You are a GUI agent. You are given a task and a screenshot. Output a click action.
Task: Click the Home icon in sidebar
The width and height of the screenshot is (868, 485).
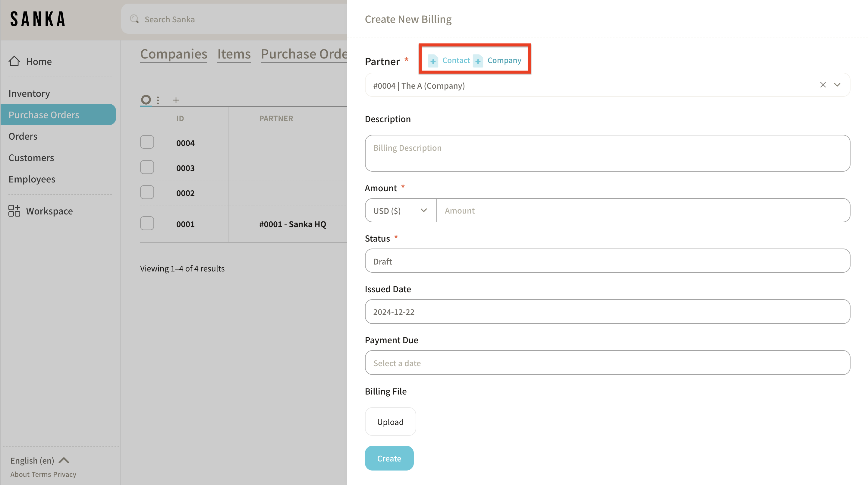14,61
